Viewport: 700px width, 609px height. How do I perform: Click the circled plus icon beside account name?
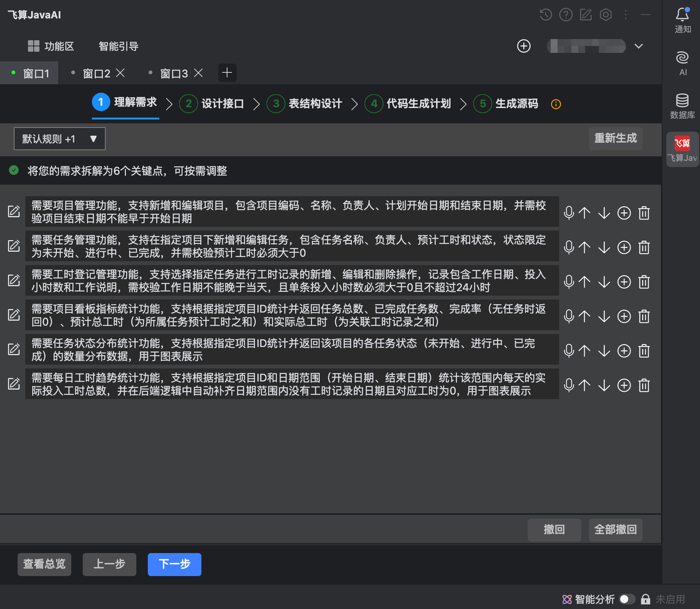524,46
